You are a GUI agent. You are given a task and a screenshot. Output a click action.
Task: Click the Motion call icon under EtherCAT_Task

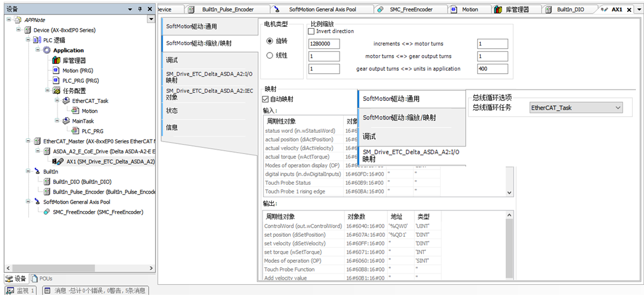[75, 111]
